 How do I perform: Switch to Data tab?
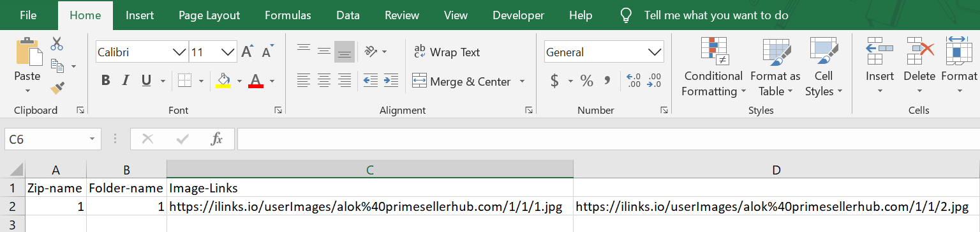pos(348,15)
